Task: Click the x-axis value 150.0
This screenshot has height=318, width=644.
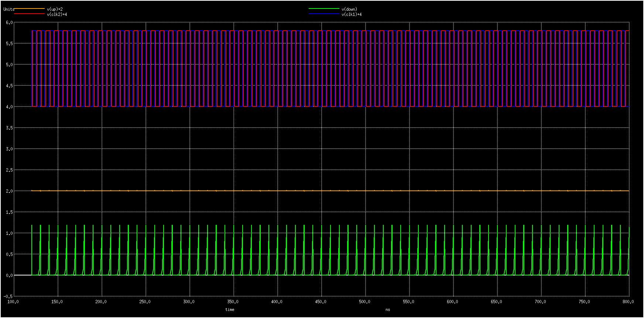Action: [x=57, y=302]
